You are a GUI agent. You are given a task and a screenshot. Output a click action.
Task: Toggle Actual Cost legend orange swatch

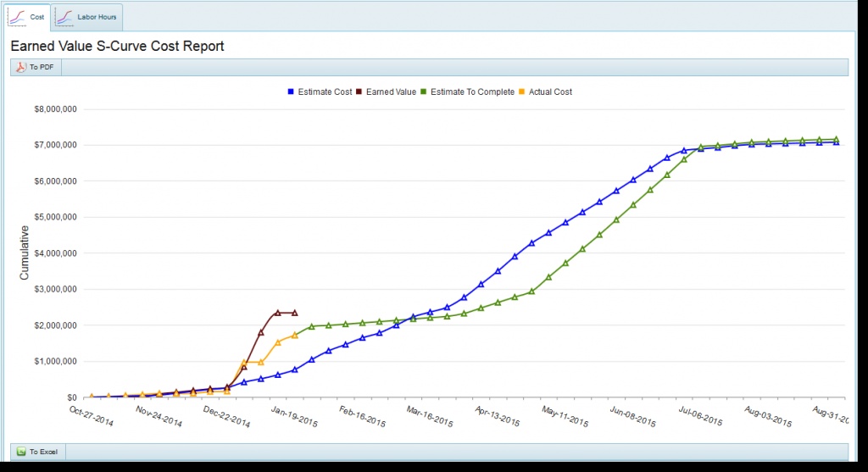tap(521, 92)
